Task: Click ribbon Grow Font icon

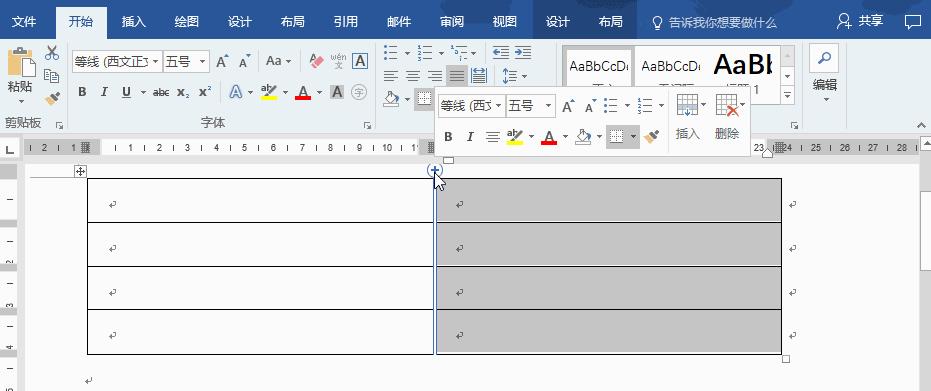Action: (x=222, y=61)
